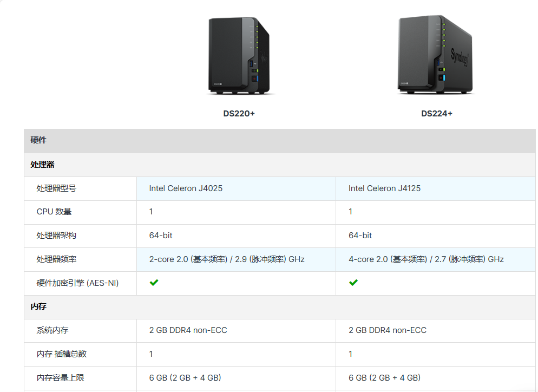The image size is (538, 392).
Task: Select DS224+ 6 GB (2 GB + 4 GB) cell
Action: 435,378
